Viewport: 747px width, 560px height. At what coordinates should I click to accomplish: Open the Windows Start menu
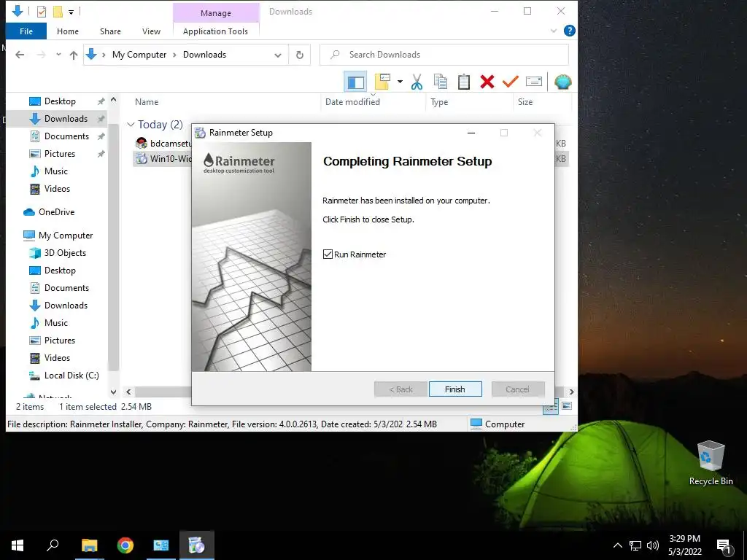(x=18, y=545)
